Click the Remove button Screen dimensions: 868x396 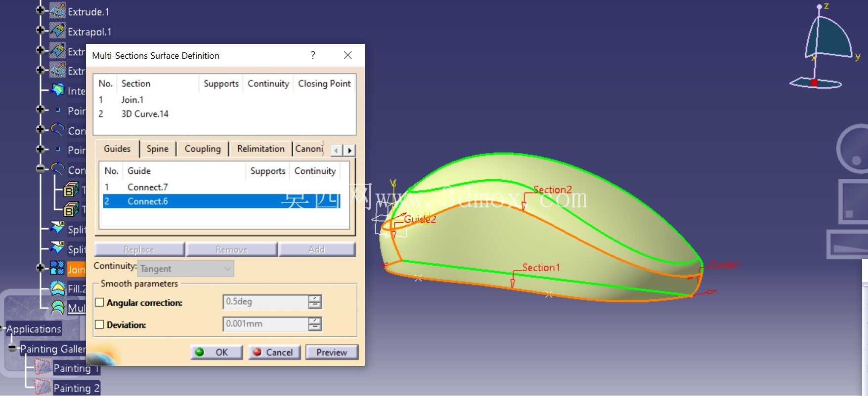tap(231, 249)
